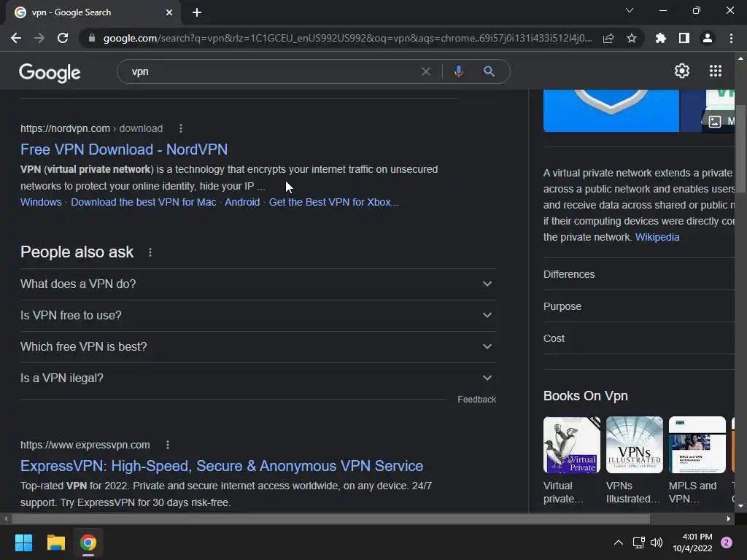Open volume control tray icon
Viewport: 747px width, 560px height.
click(657, 542)
